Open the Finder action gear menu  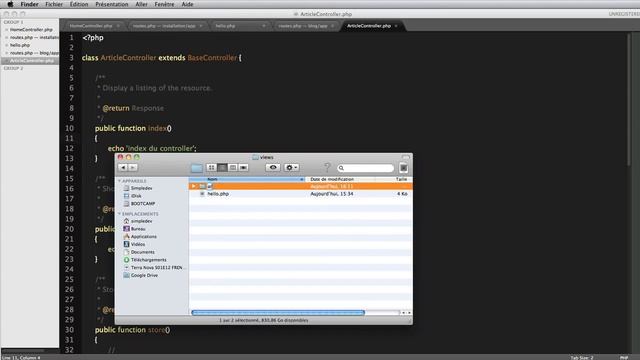(291, 167)
